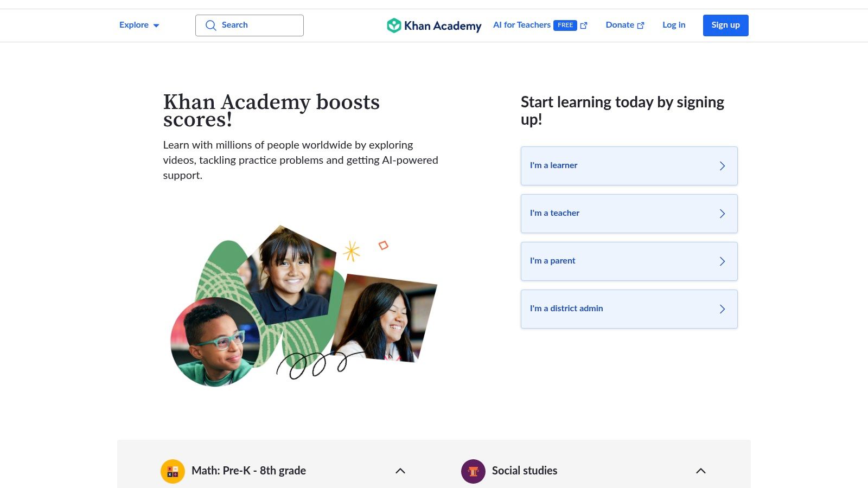This screenshot has height=488, width=868.
Task: Click the Khan Academy logo
Action: pos(433,25)
